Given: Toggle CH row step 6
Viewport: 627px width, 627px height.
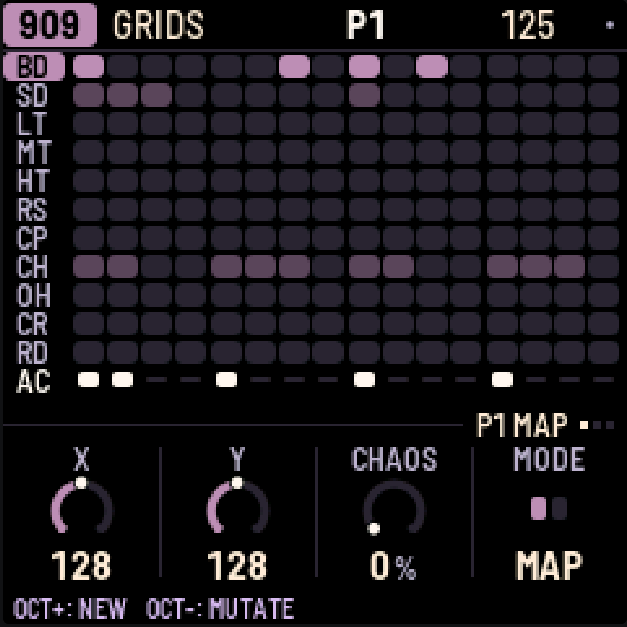Looking at the screenshot, I should pos(260,266).
